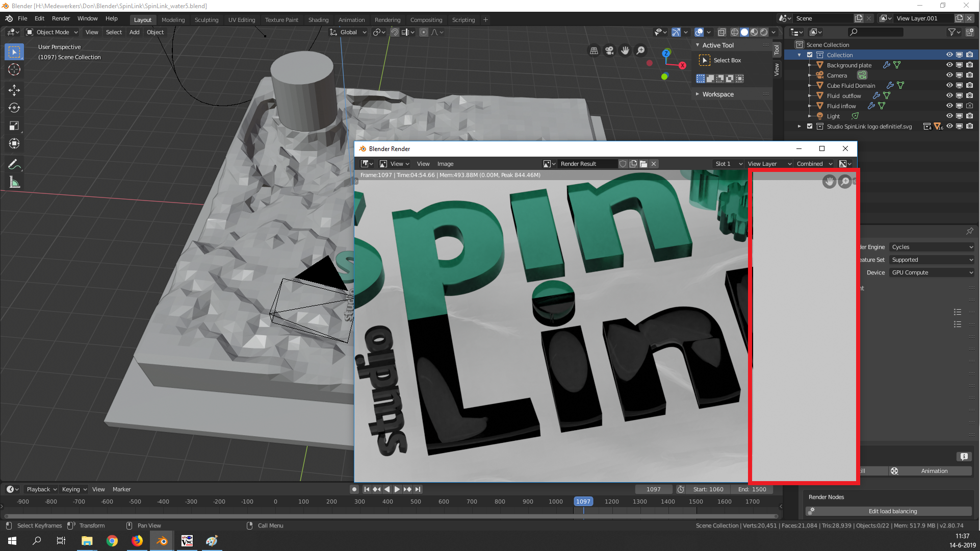Click the Edit load balancing button
980x551 pixels.
(x=889, y=511)
